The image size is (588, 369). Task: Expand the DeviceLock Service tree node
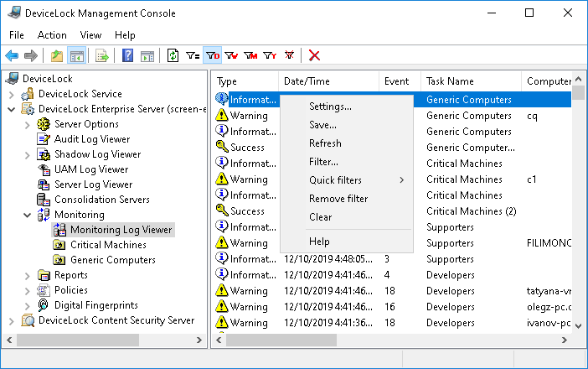pyautogui.click(x=12, y=94)
